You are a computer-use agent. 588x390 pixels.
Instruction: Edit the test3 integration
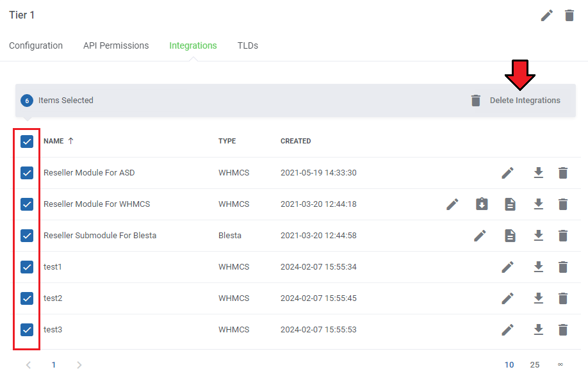click(x=507, y=330)
